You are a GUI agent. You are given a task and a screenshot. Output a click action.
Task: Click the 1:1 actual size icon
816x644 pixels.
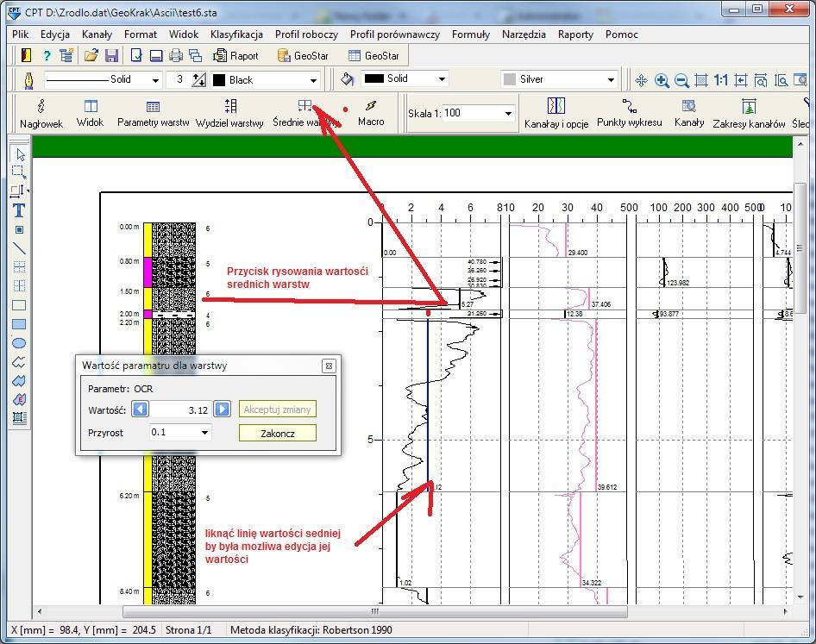point(721,80)
